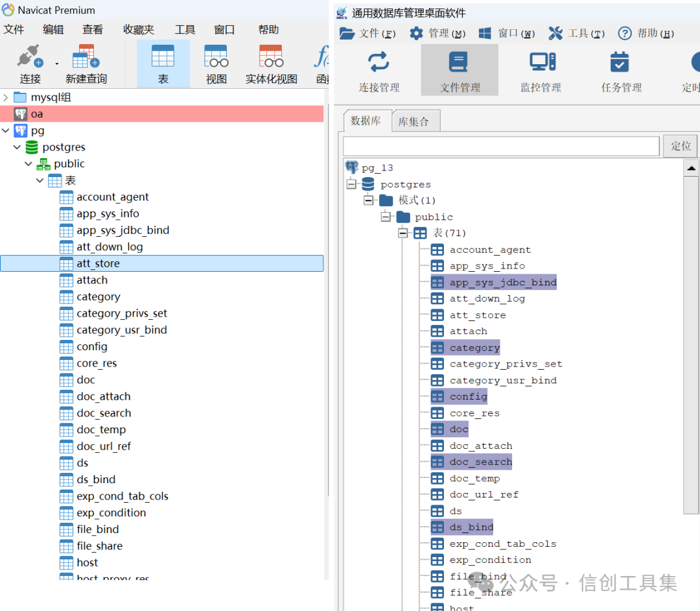Click the public schema icon in Navicat
The height and width of the screenshot is (611, 700).
point(43,164)
